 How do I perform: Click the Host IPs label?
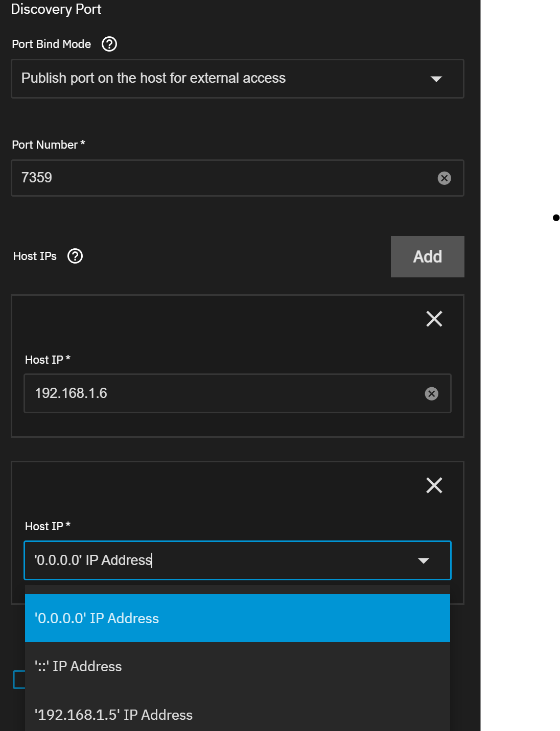pyautogui.click(x=35, y=256)
